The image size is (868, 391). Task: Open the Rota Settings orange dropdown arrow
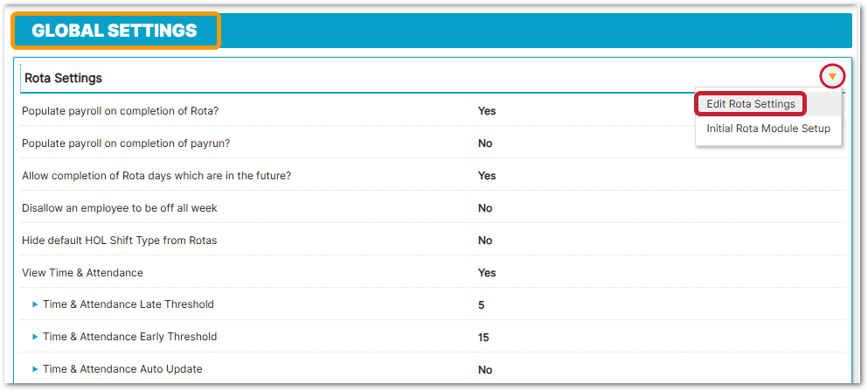point(832,77)
